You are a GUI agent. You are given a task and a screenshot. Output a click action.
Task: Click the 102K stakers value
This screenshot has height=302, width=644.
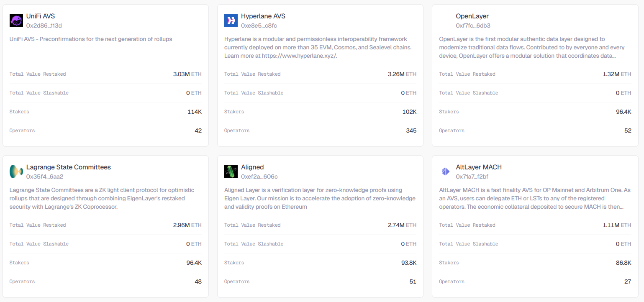409,112
